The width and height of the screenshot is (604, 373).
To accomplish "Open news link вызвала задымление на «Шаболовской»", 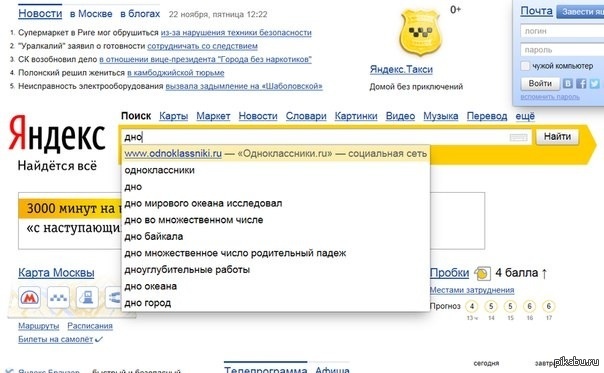I will coord(244,86).
